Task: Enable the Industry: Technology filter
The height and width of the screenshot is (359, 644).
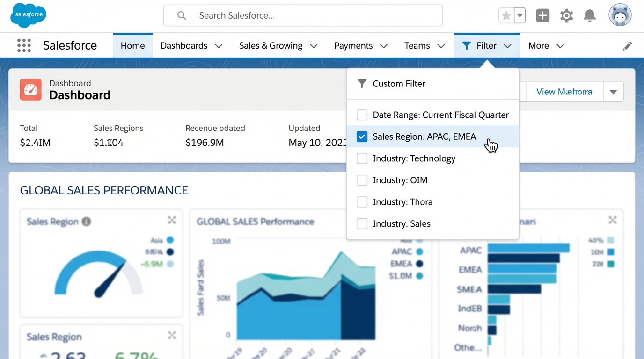Action: pos(362,158)
